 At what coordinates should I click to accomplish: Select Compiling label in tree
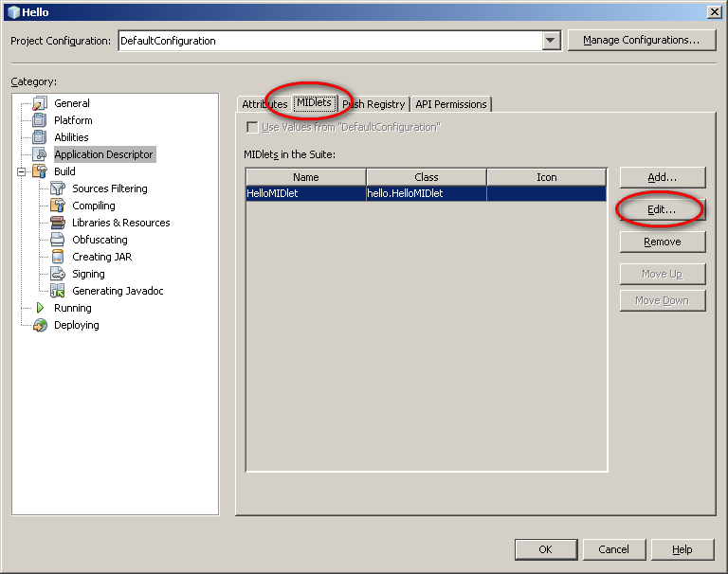point(94,206)
